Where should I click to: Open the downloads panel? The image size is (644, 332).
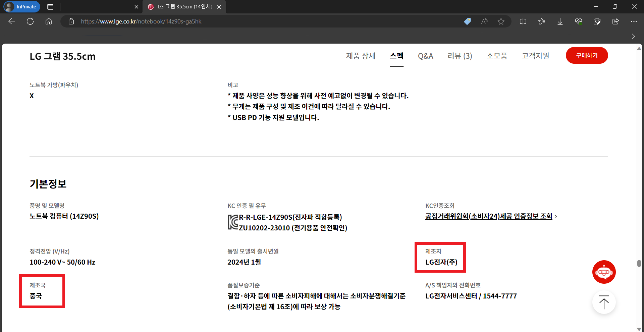560,21
